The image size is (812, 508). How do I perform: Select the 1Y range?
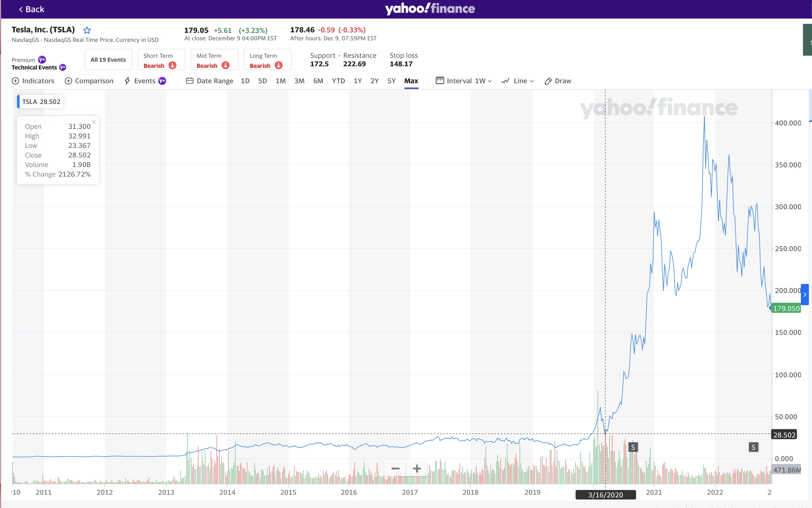[358, 81]
